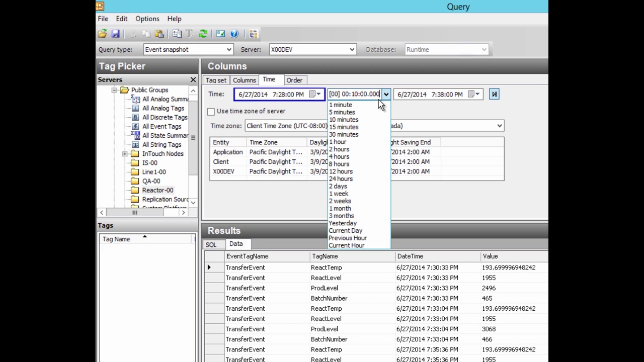Image resolution: width=644 pixels, height=362 pixels.
Task: Open the server list toolbar icon
Action: (177, 34)
